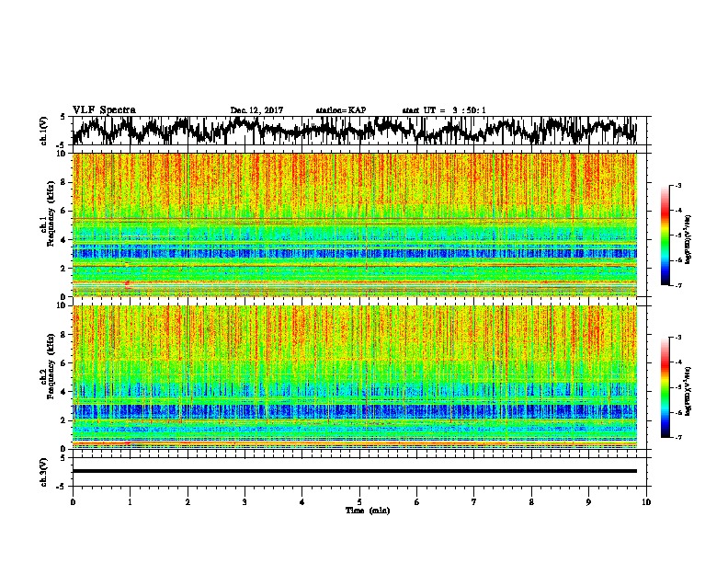Click the "4" minute tick on time axis
728x563 pixels.
[302, 502]
